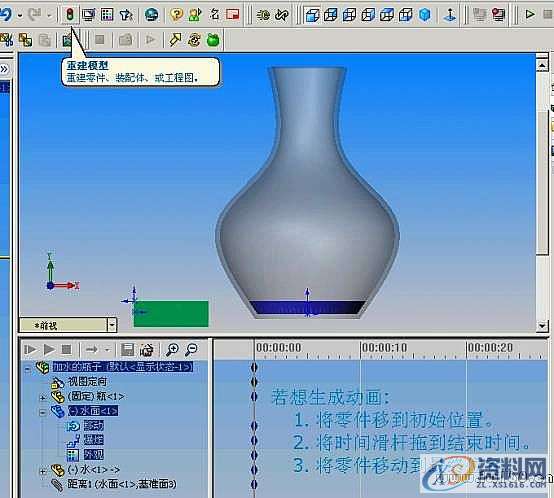Expand the (-) 水<1> -> node
The image size is (554, 498).
pos(42,471)
